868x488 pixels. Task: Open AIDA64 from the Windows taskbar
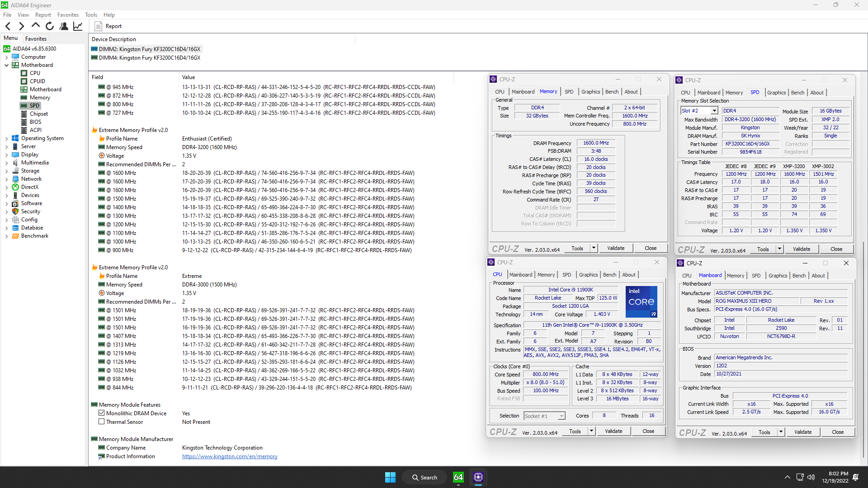coord(458,477)
